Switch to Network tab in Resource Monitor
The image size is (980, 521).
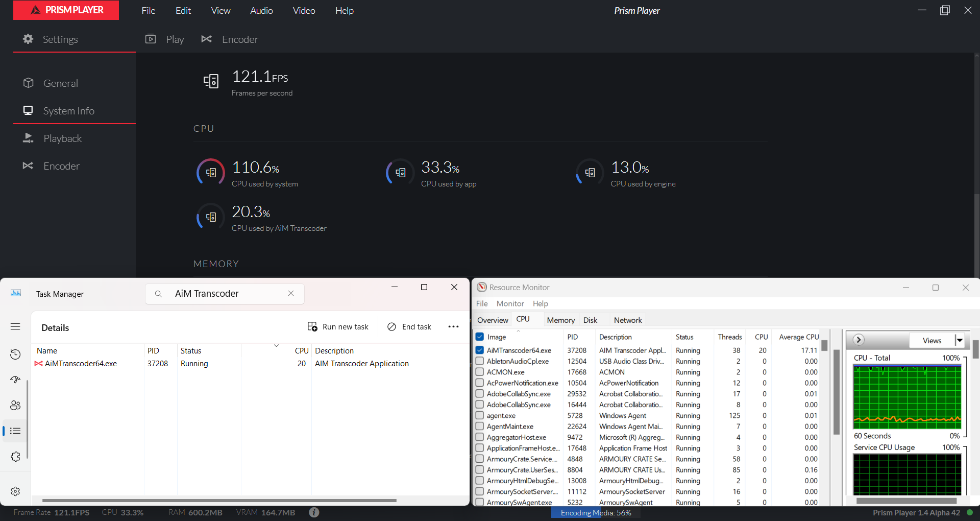(628, 320)
